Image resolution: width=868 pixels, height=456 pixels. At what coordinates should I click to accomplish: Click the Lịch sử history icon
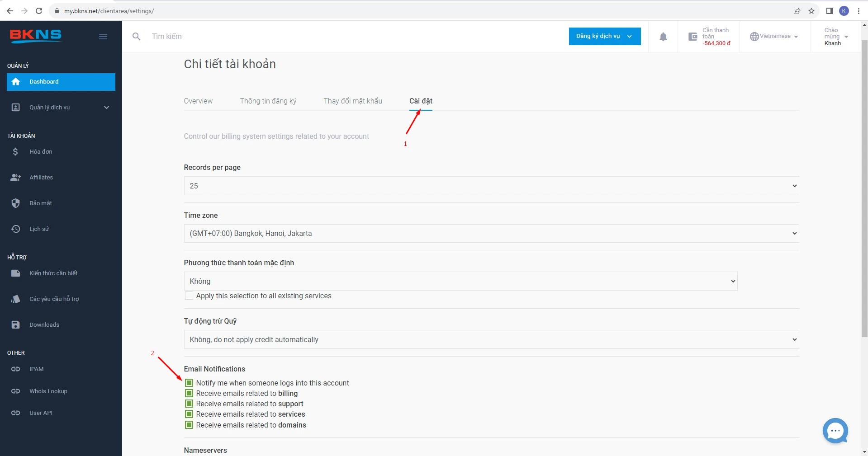16,229
